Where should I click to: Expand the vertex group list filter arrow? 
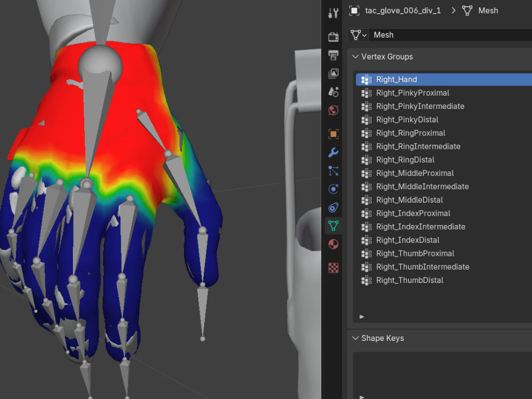click(x=362, y=317)
